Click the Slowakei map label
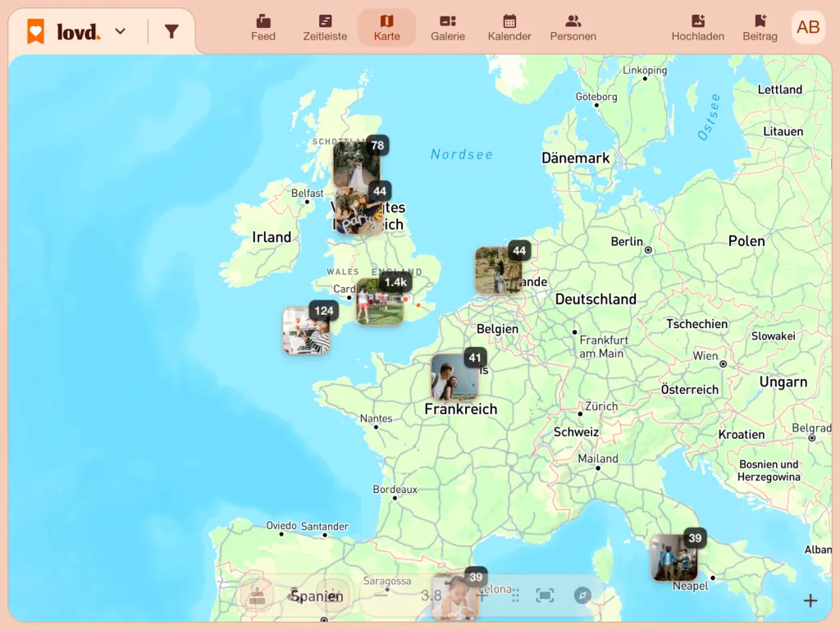The height and width of the screenshot is (630, 840). [x=773, y=336]
